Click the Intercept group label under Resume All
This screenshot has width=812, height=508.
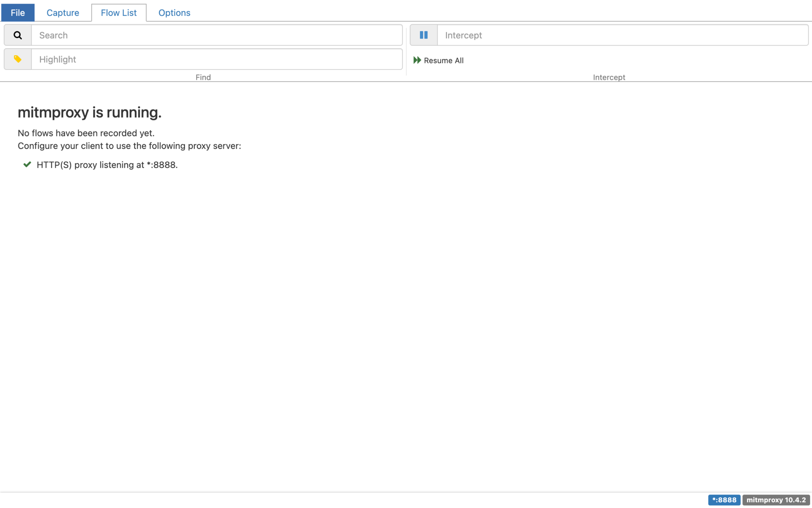(609, 77)
